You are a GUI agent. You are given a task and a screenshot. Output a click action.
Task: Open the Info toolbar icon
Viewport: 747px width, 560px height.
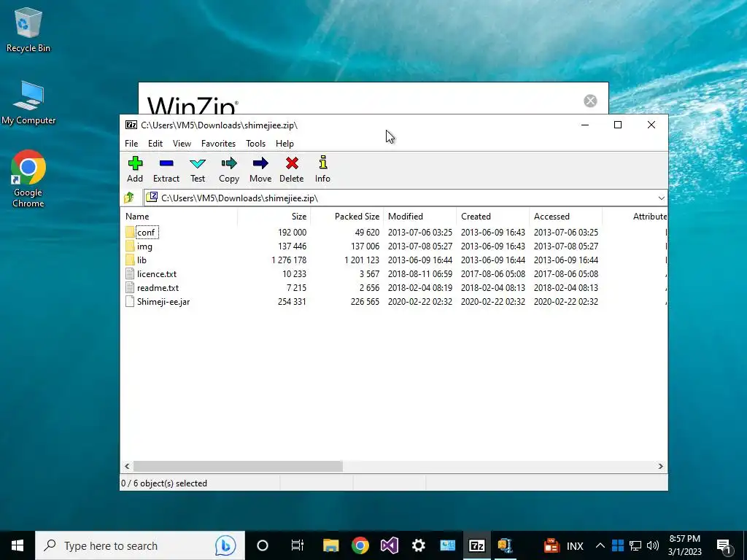323,163
